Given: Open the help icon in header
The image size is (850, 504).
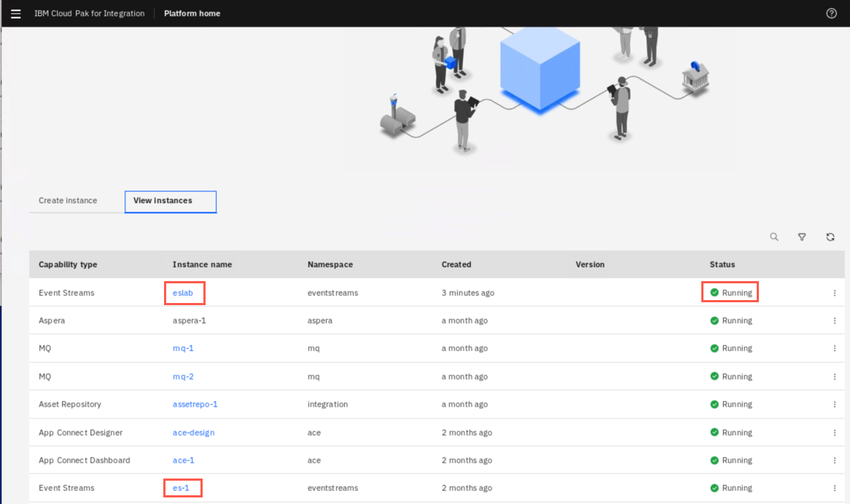Looking at the screenshot, I should pos(831,14).
